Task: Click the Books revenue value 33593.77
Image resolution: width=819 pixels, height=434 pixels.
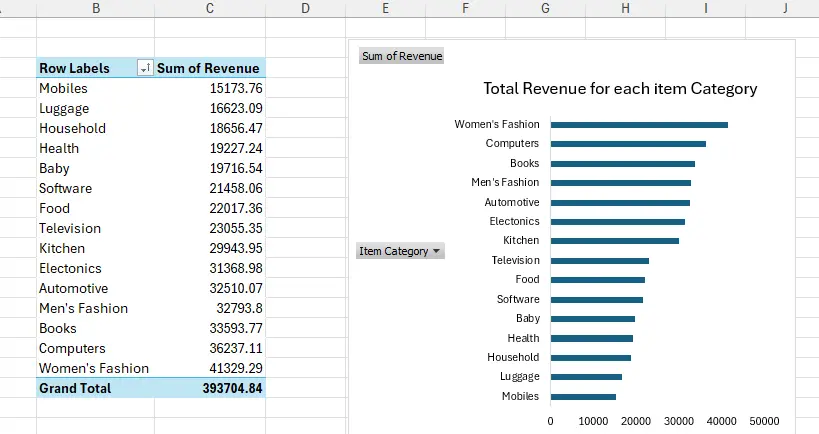Action: click(230, 328)
